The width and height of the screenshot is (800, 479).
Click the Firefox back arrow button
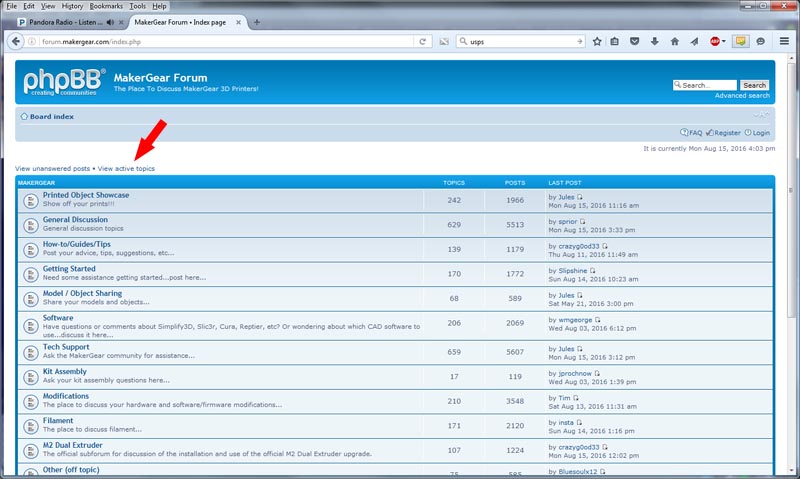click(15, 41)
